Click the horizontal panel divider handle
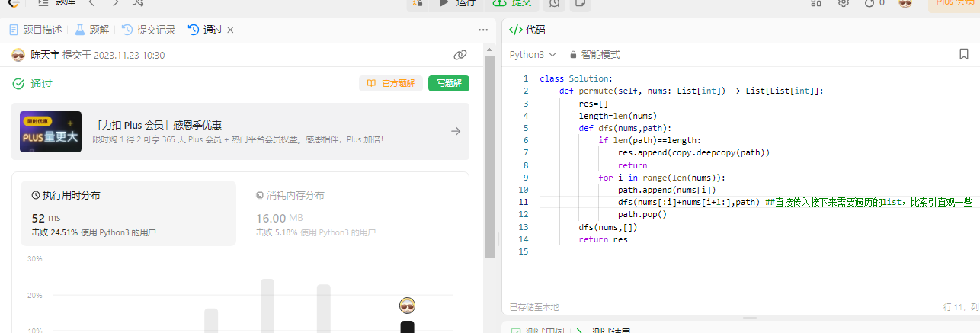Screen dimensions: 980x333 751,319
